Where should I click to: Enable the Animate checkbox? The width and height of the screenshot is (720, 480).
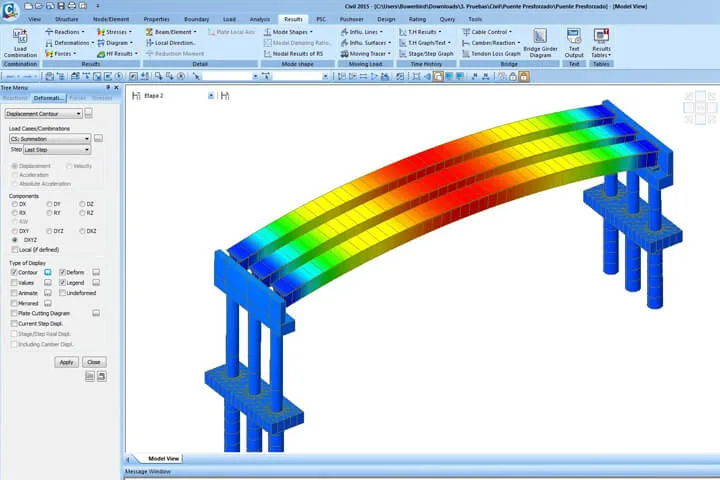click(14, 293)
